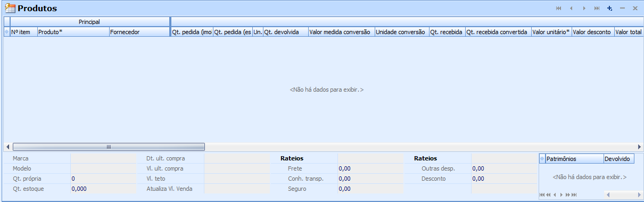Click the Frete value field
644x202 pixels.
click(370, 168)
